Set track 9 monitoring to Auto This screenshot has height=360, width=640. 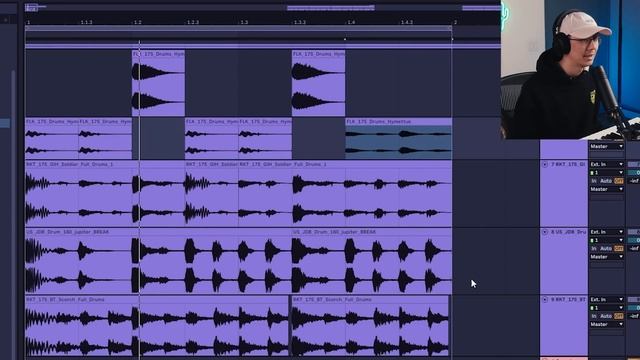coord(606,316)
